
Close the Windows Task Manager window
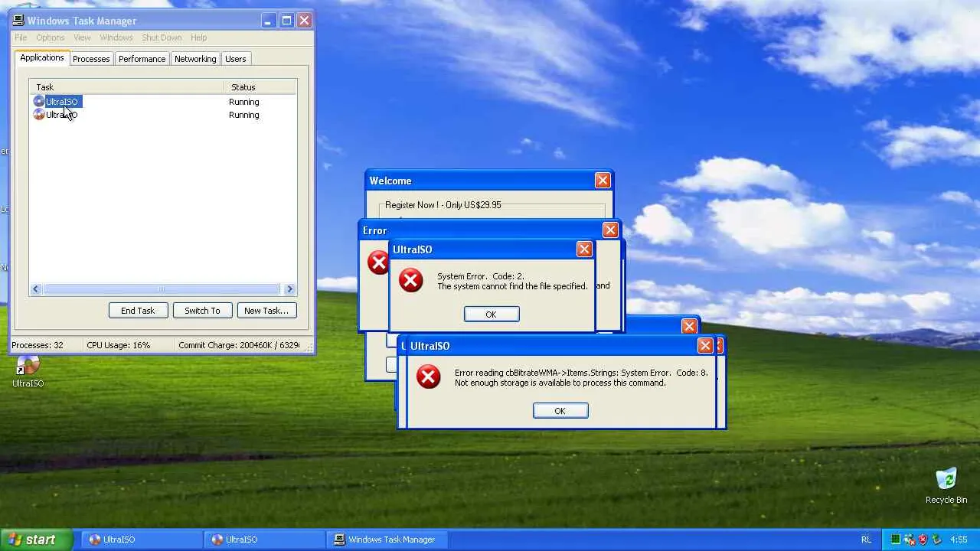tap(304, 21)
